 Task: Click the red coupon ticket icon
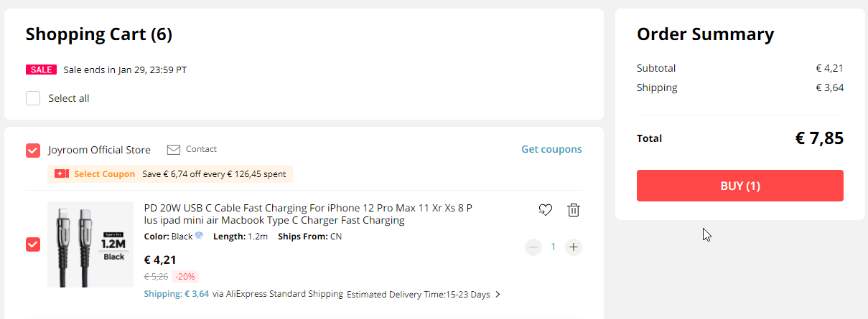tap(61, 174)
